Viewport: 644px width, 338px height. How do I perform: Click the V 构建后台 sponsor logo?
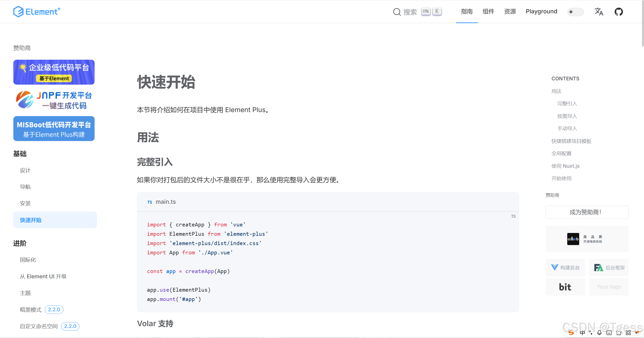tap(565, 268)
